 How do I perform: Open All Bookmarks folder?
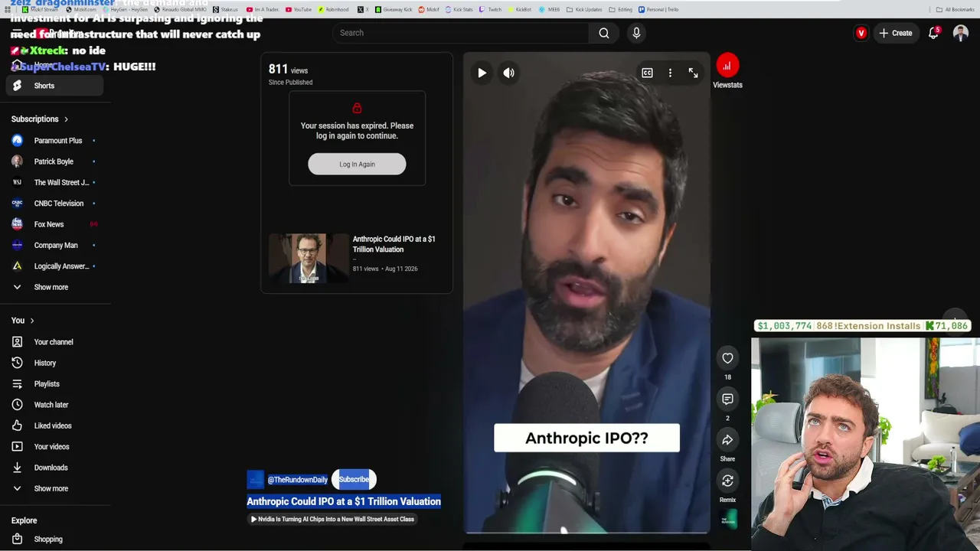(x=955, y=9)
